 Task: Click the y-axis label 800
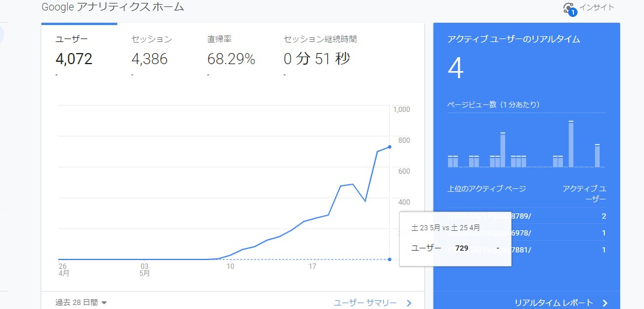point(404,141)
